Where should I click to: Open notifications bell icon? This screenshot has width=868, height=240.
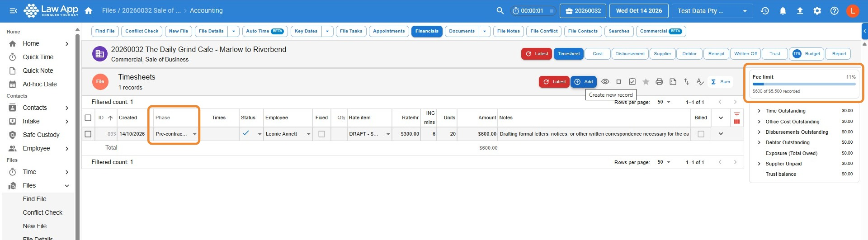pyautogui.click(x=783, y=10)
